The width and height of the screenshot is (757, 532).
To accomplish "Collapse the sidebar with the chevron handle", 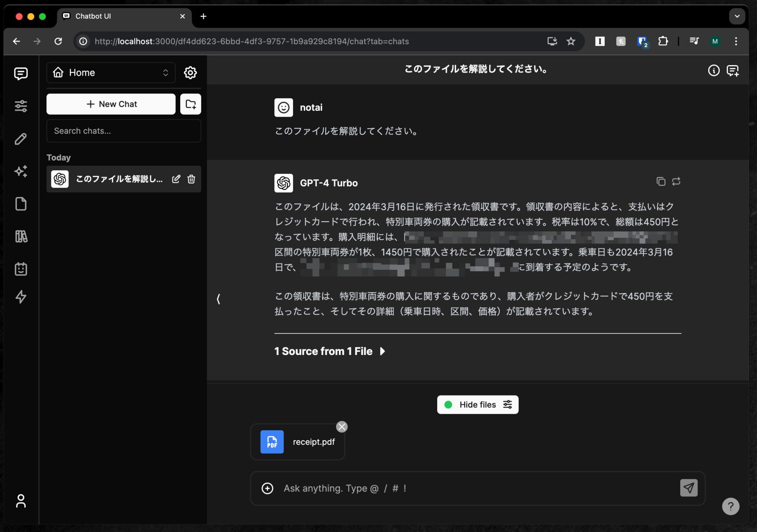I will 218,299.
